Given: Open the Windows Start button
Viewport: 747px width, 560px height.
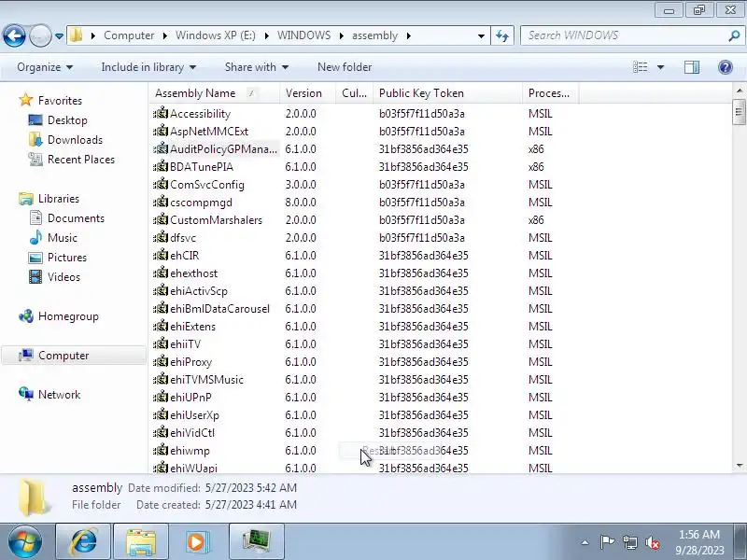Looking at the screenshot, I should [24, 541].
